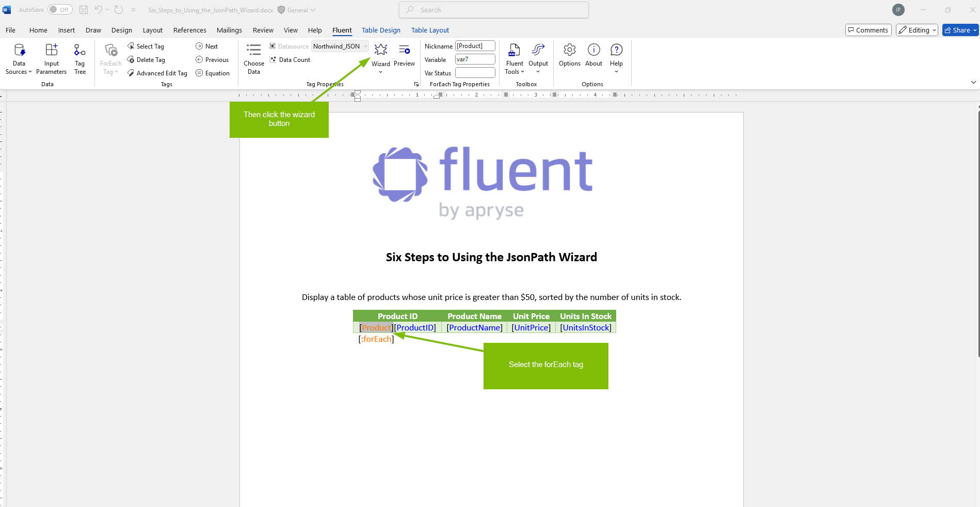The width and height of the screenshot is (980, 507).
Task: Switch to the References tab
Action: point(190,30)
